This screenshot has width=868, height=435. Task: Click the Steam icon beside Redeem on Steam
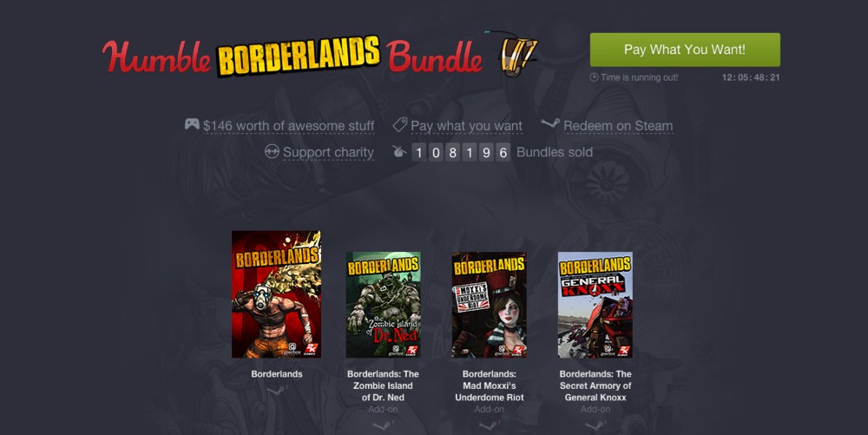(550, 123)
